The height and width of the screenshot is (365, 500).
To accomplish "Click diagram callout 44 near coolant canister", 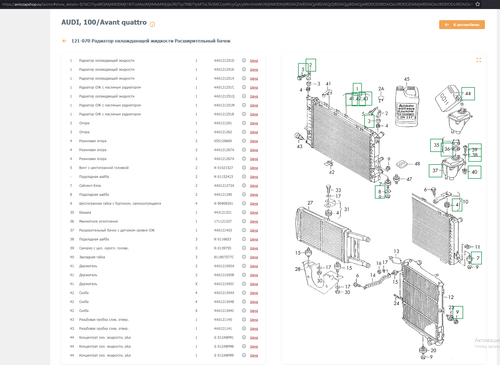I will pyautogui.click(x=468, y=94).
